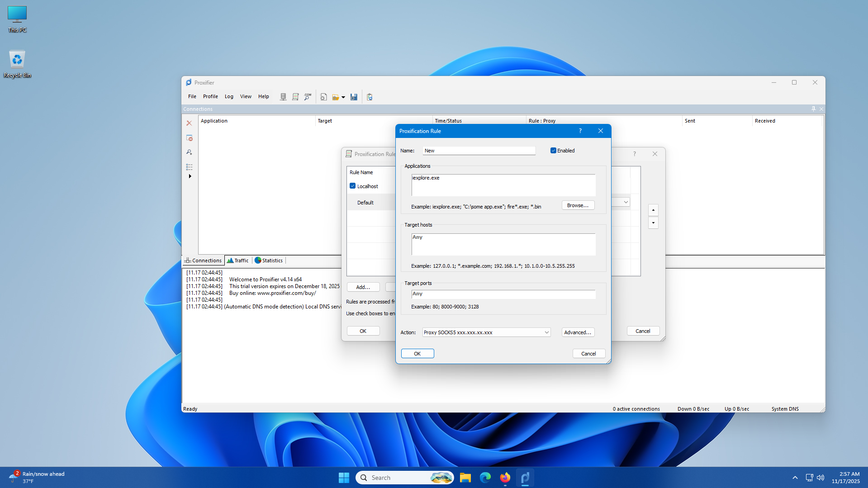The height and width of the screenshot is (488, 868).
Task: Open the View menu
Action: (246, 96)
